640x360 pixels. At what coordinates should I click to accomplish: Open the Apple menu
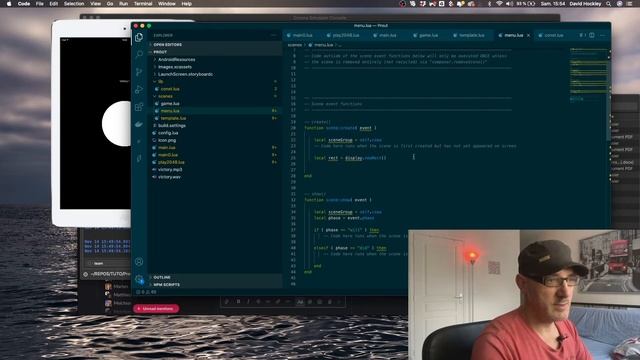[x=9, y=4]
